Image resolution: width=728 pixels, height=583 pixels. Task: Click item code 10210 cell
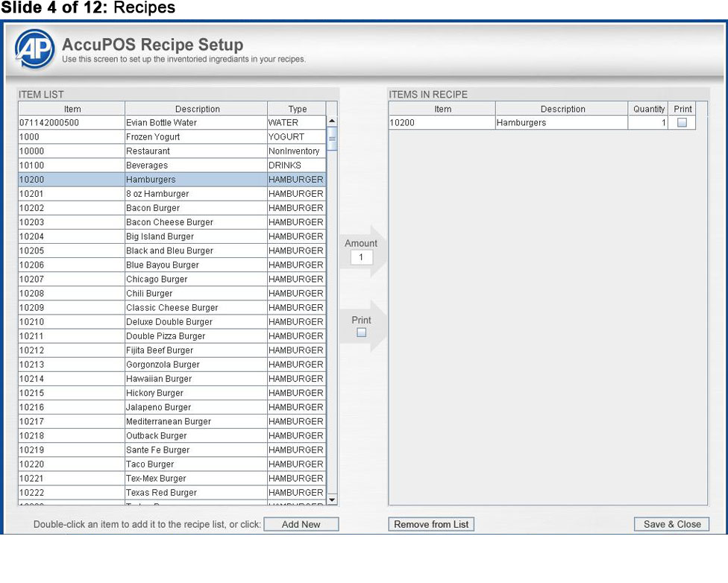click(72, 321)
